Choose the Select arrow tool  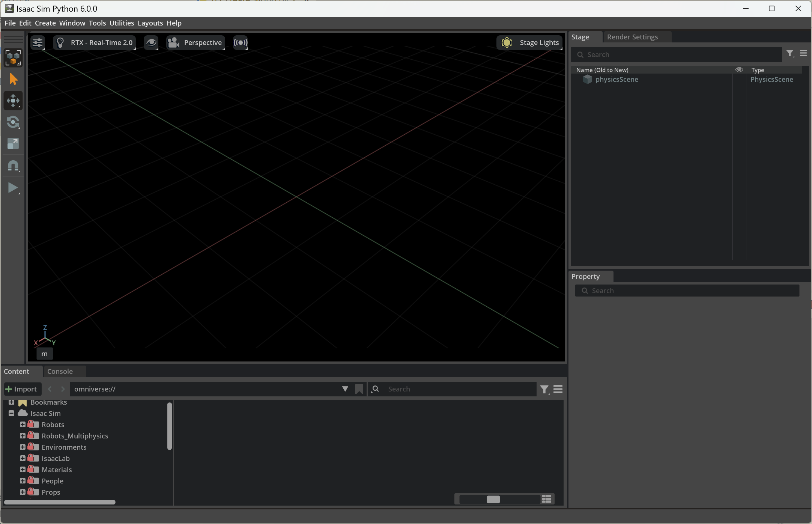[x=13, y=79]
